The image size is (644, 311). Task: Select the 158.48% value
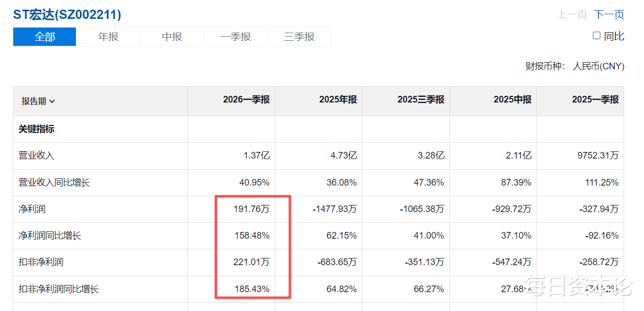252,236
